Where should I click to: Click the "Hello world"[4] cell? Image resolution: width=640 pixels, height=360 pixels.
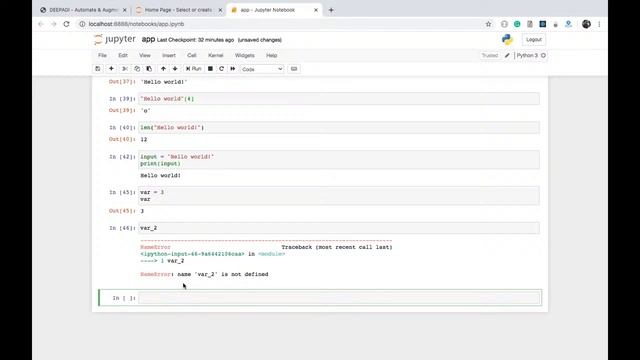[339, 99]
